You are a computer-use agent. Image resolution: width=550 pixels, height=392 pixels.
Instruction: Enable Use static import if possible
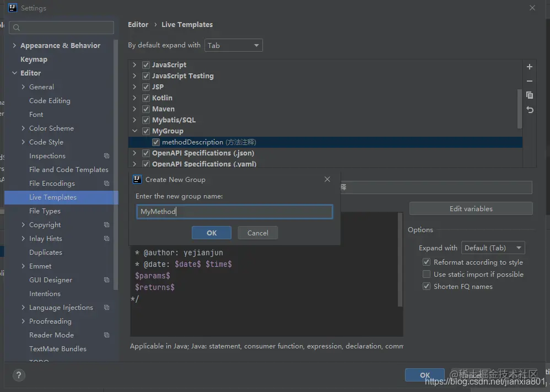coord(427,274)
